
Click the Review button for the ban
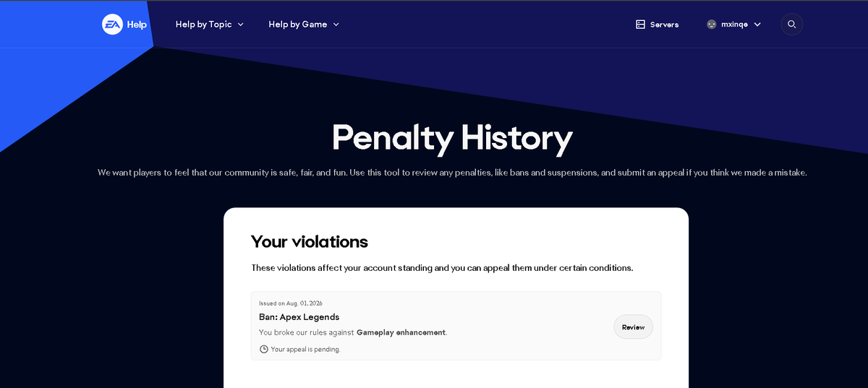633,327
